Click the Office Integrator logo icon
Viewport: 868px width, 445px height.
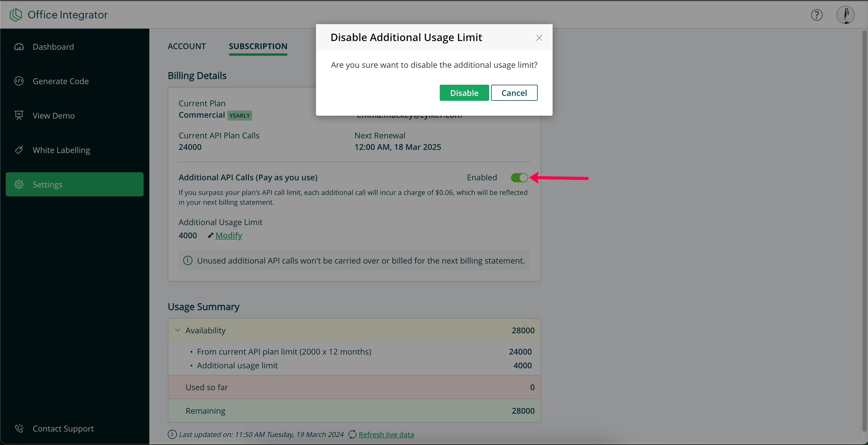(16, 14)
